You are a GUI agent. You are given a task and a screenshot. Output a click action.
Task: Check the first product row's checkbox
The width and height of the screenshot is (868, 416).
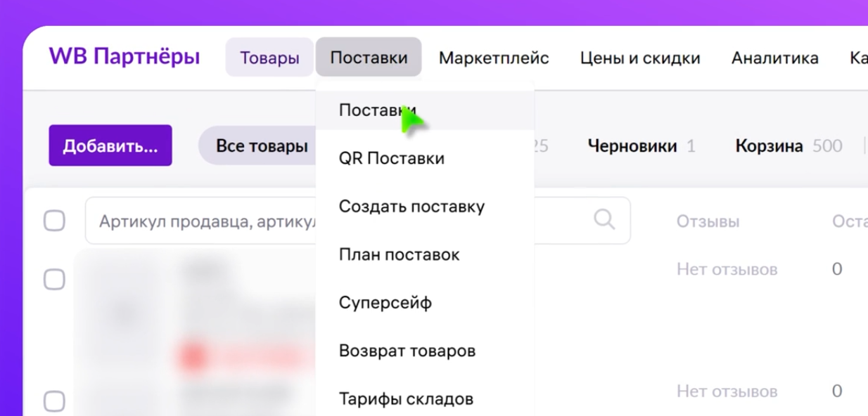click(x=55, y=280)
